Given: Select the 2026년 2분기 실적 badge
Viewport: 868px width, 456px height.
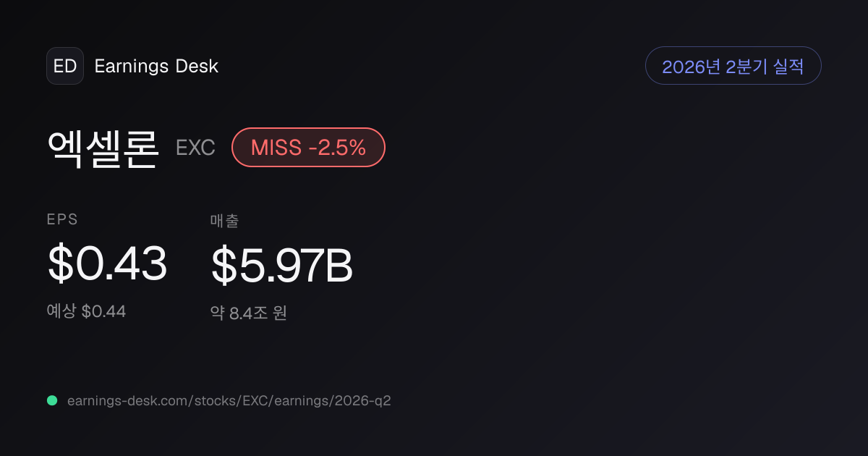Looking at the screenshot, I should pyautogui.click(x=733, y=66).
